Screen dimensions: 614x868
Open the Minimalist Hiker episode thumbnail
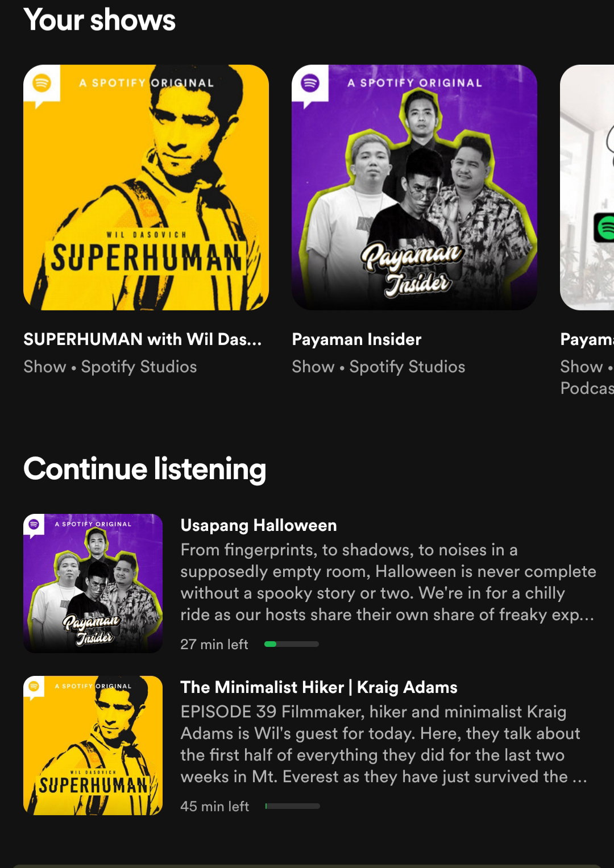93,745
